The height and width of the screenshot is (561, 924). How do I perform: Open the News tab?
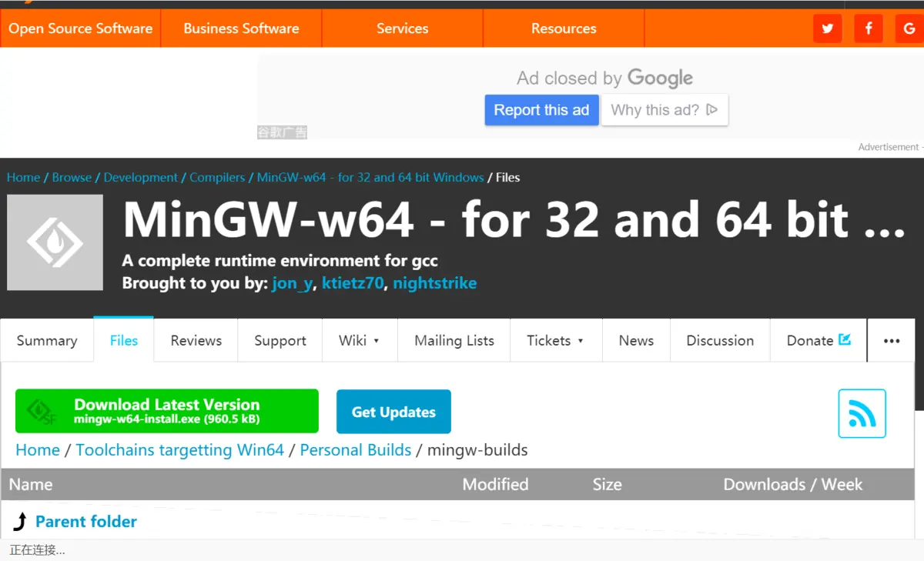tap(636, 340)
